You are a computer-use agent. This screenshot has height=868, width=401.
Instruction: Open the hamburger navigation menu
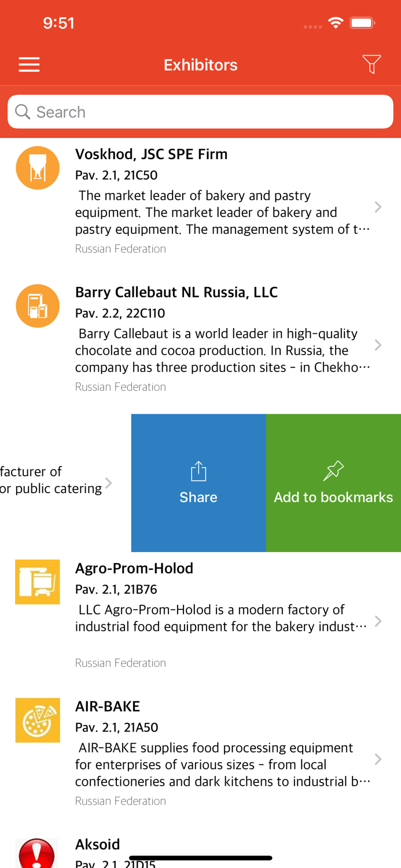pyautogui.click(x=29, y=65)
